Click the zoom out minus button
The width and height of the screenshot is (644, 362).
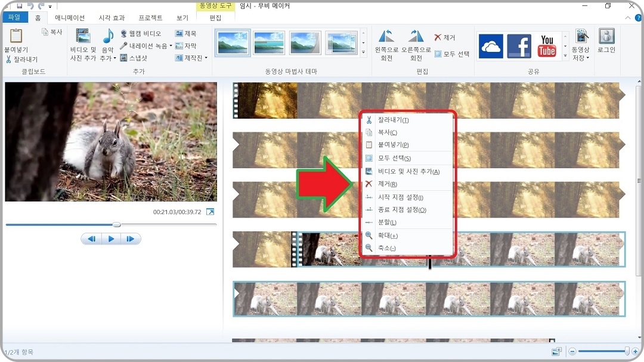(572, 352)
